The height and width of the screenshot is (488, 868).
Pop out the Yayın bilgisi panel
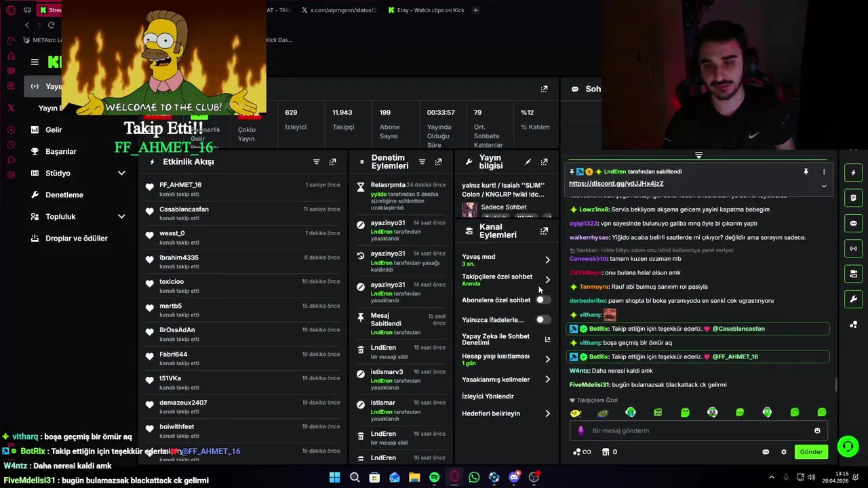(x=544, y=162)
